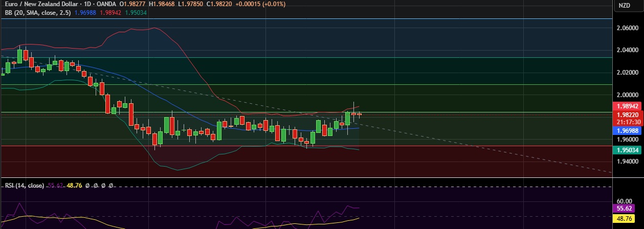Click the 2.06000 price scale level
The image size is (644, 229).
pos(627,28)
